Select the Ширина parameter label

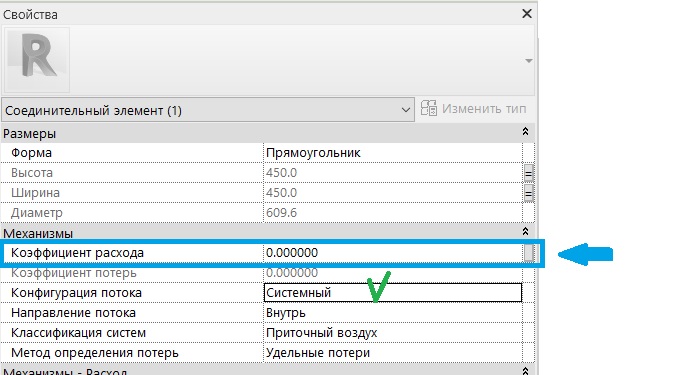tap(35, 193)
